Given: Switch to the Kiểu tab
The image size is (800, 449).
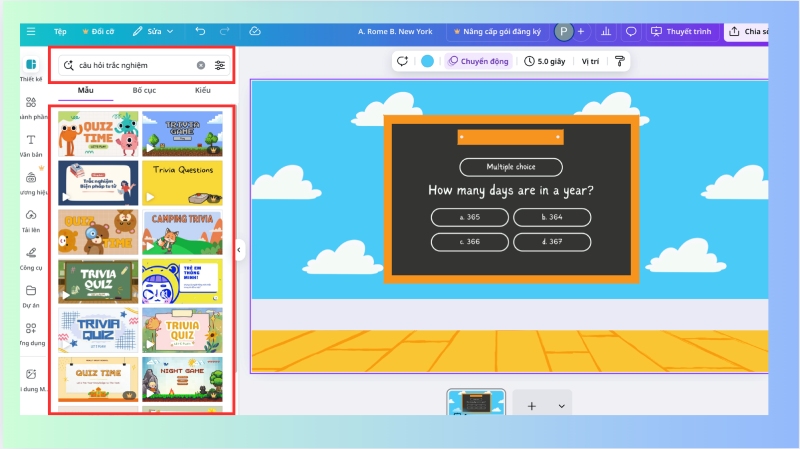Looking at the screenshot, I should [203, 91].
